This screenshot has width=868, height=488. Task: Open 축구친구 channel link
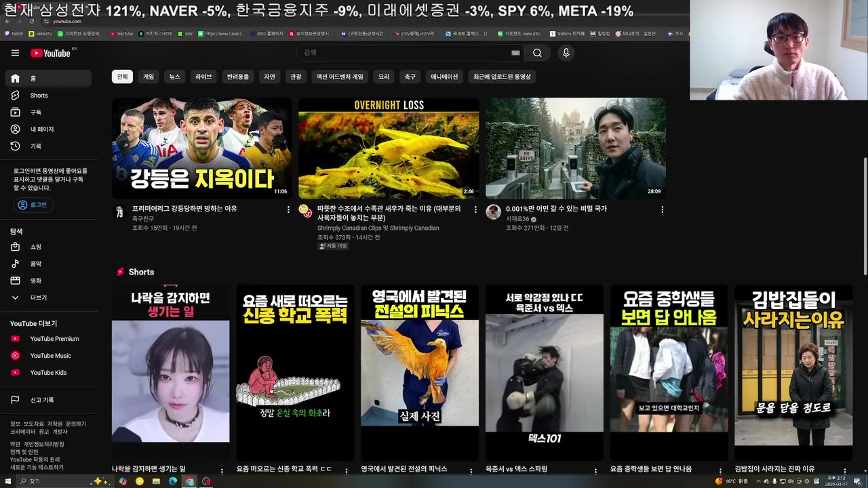coord(143,219)
